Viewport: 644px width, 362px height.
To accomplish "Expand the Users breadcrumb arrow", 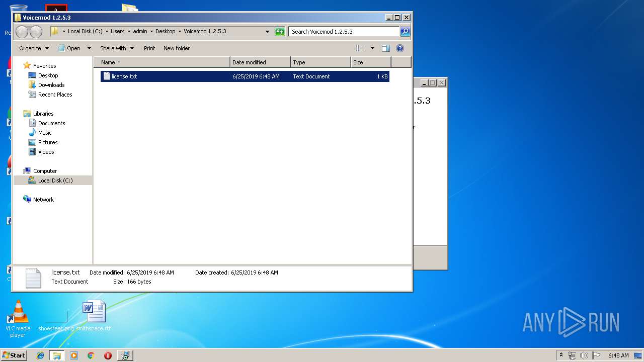I will tap(129, 31).
